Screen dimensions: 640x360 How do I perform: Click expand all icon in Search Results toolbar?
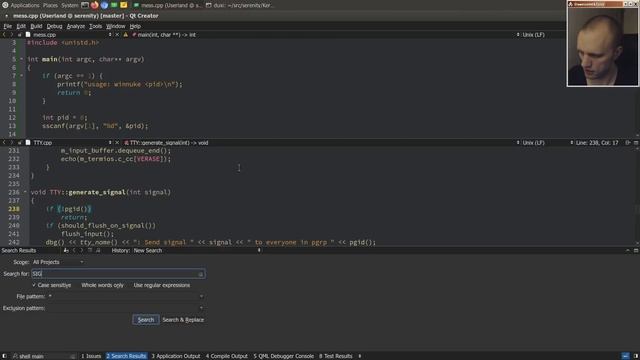point(90,250)
